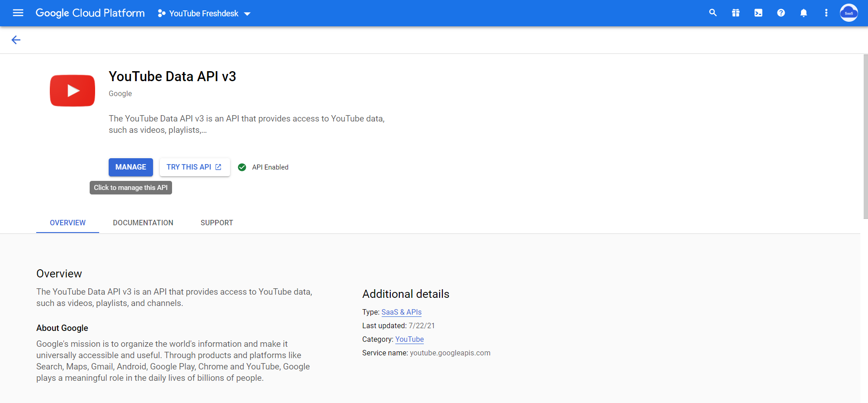Activate Cloud Shell terminal icon
868x403 pixels.
(x=758, y=13)
